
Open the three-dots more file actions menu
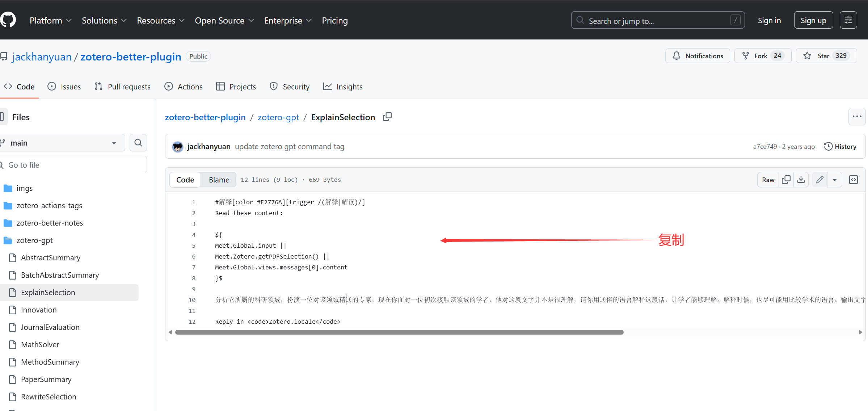click(857, 117)
